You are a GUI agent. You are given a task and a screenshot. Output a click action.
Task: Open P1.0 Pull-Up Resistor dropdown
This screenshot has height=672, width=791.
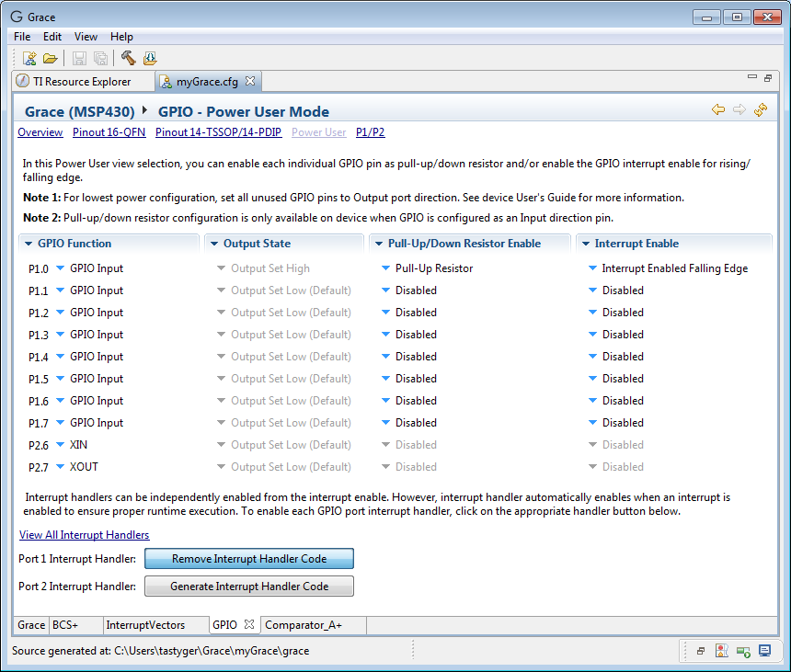(x=386, y=268)
